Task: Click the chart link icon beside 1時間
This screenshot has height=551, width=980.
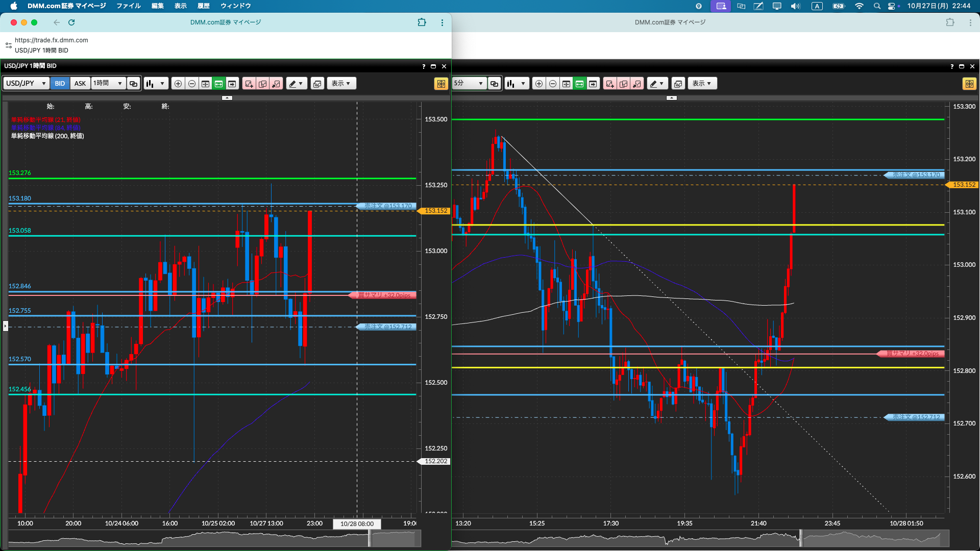Action: [133, 84]
